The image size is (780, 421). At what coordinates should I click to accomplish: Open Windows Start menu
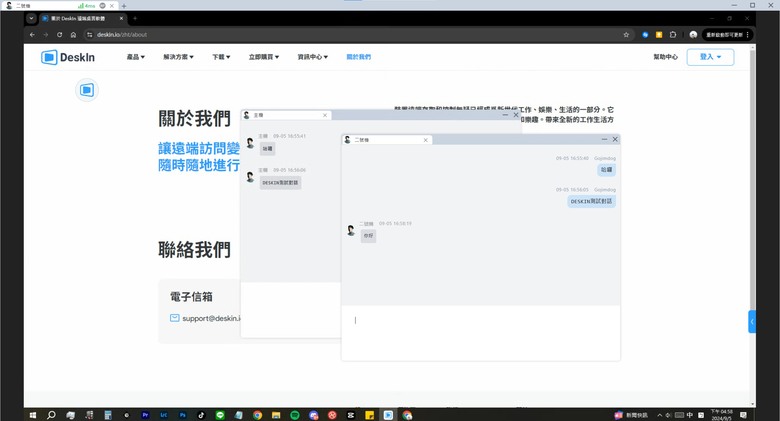[x=33, y=415]
